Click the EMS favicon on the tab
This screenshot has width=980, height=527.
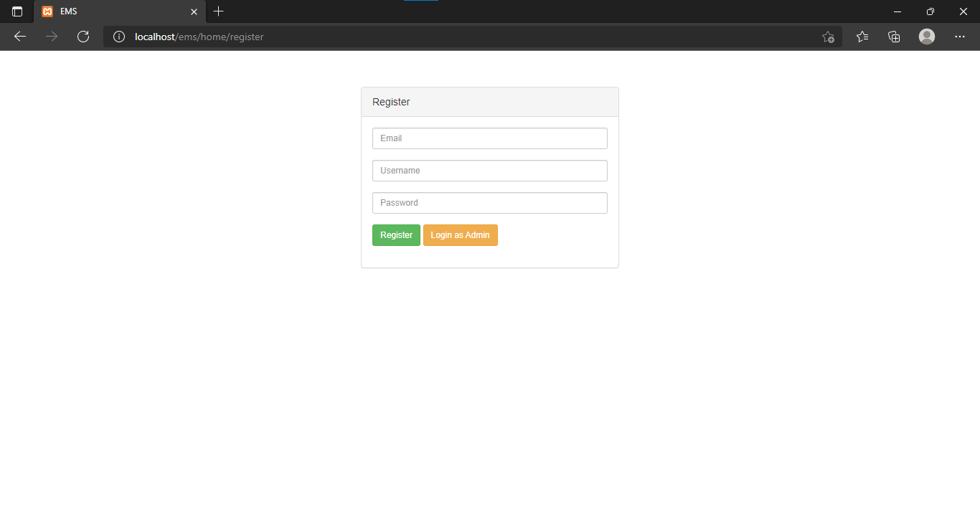tap(48, 11)
